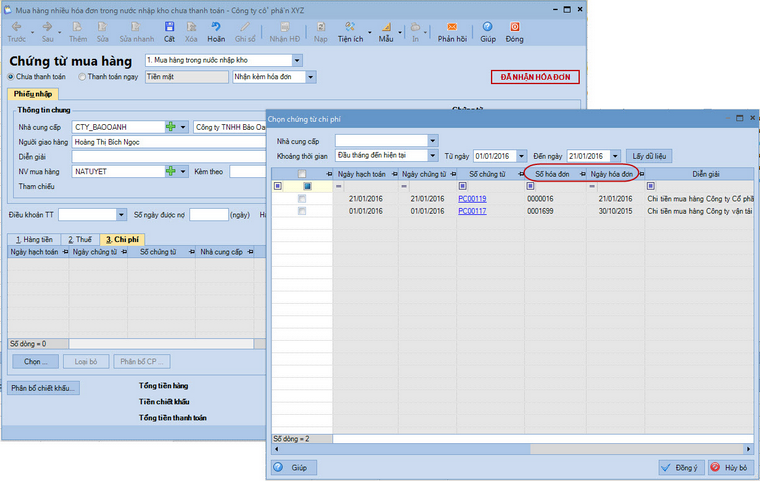Click the Thêm new document icon
760x481 pixels.
[77, 27]
